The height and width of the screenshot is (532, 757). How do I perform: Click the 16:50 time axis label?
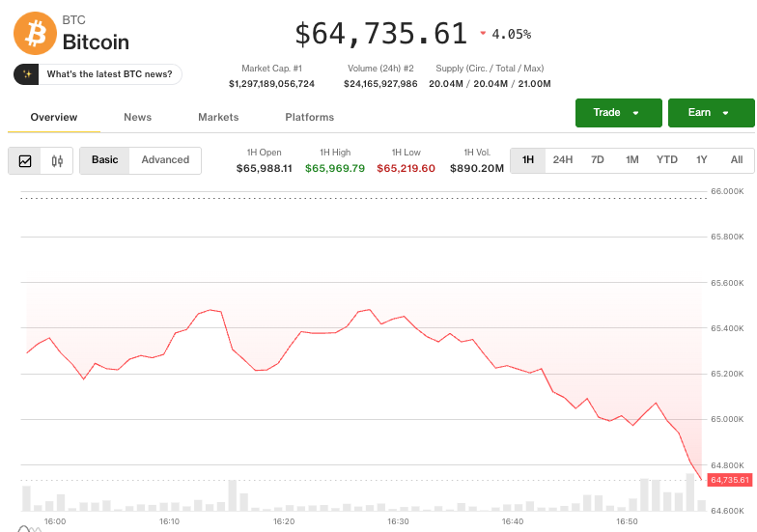627,521
